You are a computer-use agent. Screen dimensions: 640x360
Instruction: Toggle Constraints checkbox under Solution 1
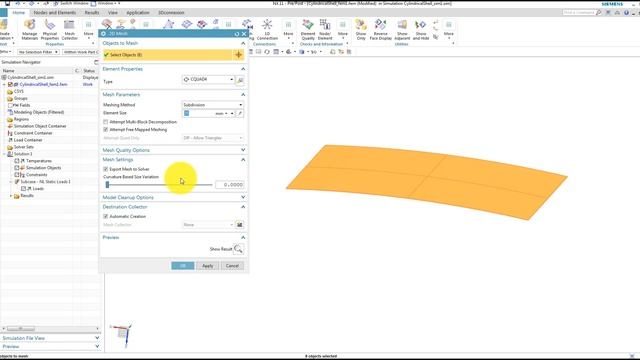click(x=17, y=175)
